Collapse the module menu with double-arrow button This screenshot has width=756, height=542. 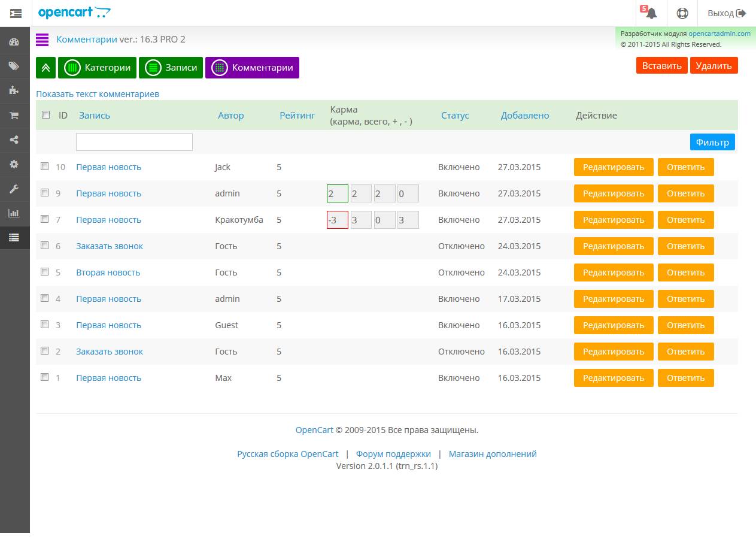click(x=45, y=68)
